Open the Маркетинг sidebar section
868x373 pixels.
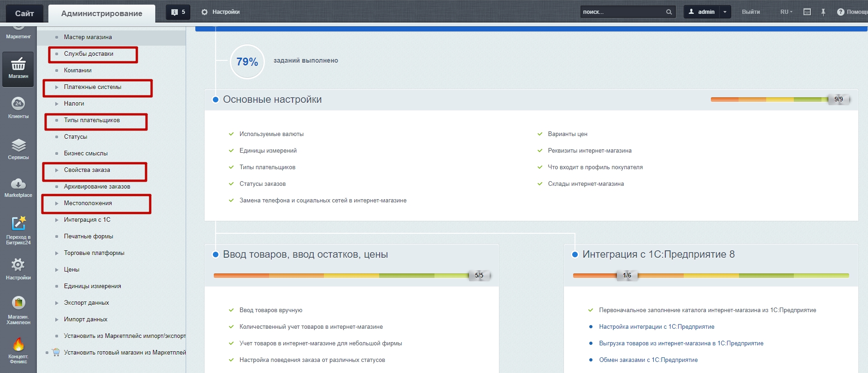click(x=18, y=33)
